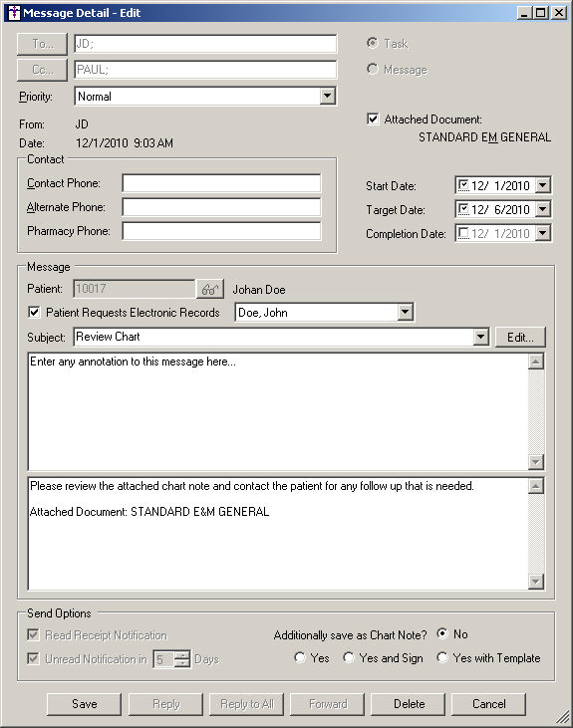Click up arrow of message body scrollbar
Screen dimensions: 573x728
(536, 486)
